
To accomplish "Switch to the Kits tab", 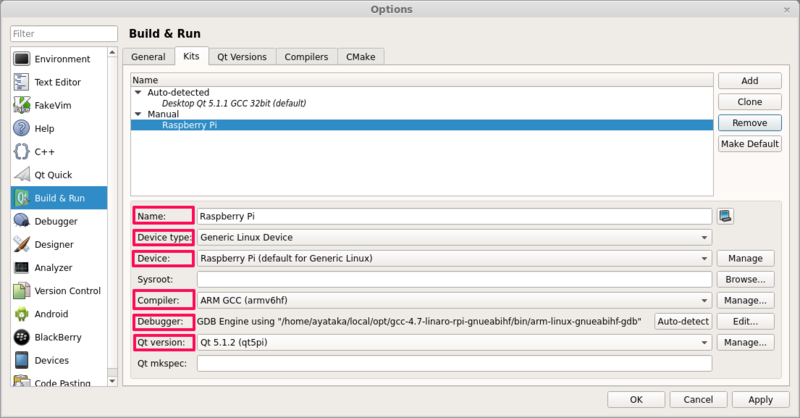I will pos(191,56).
